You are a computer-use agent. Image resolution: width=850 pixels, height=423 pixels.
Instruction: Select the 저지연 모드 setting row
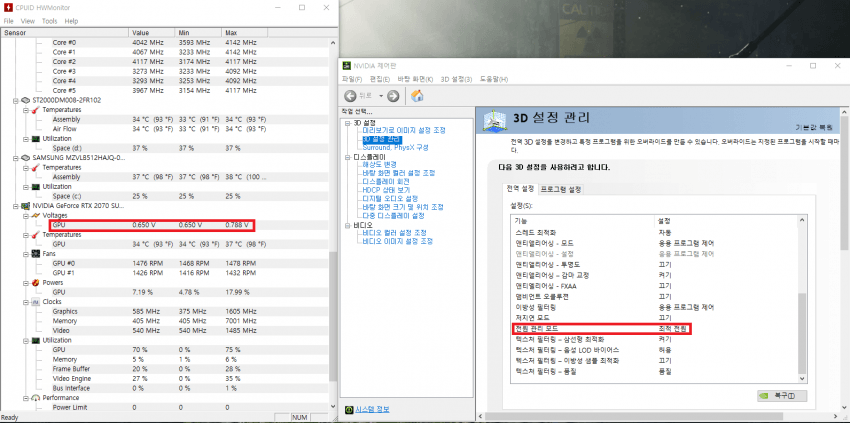(655, 318)
